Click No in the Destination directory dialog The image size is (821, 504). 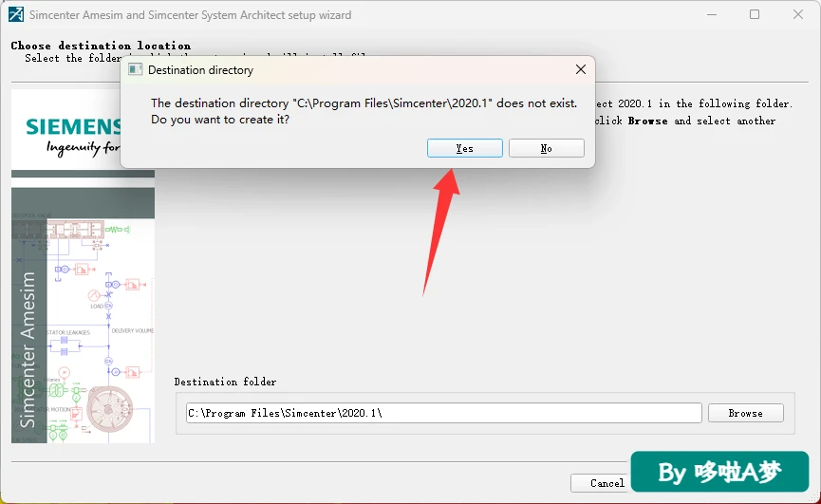point(546,148)
